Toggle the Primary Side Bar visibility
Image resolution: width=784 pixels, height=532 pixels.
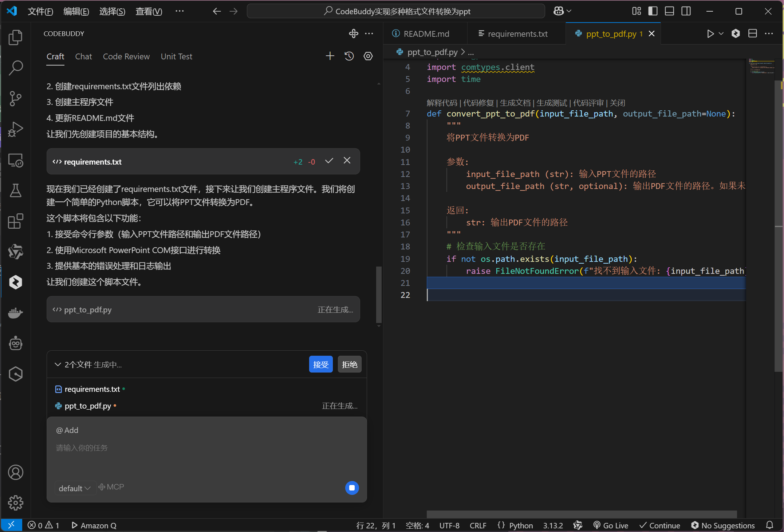[653, 11]
